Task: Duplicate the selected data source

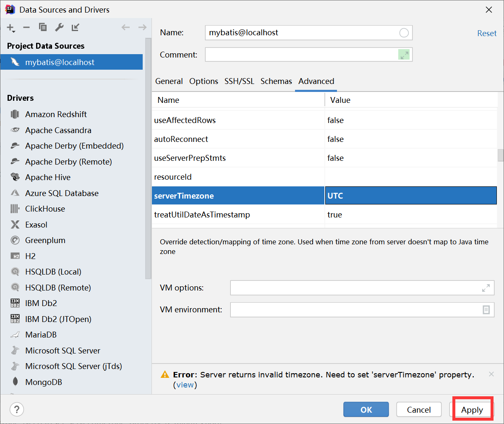Action: click(x=43, y=27)
